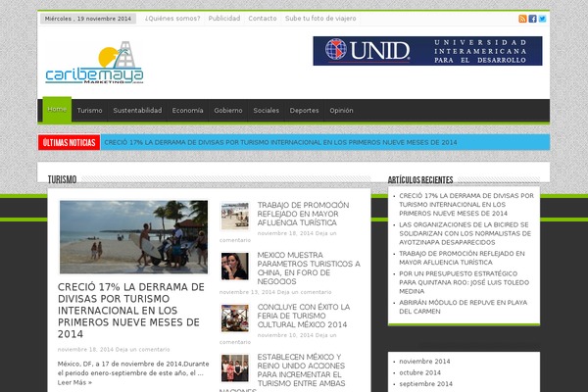Open the Facebook page icon
The height and width of the screenshot is (392, 588).
(532, 19)
